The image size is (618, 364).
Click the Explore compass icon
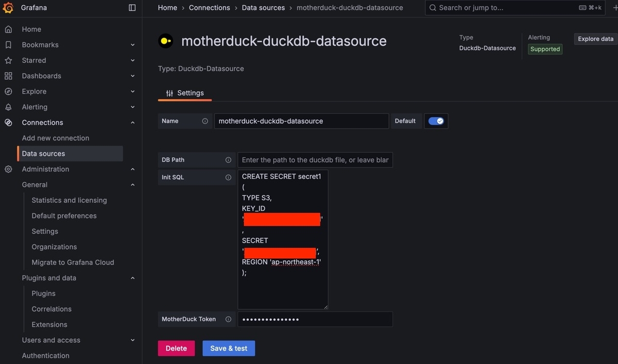[8, 91]
